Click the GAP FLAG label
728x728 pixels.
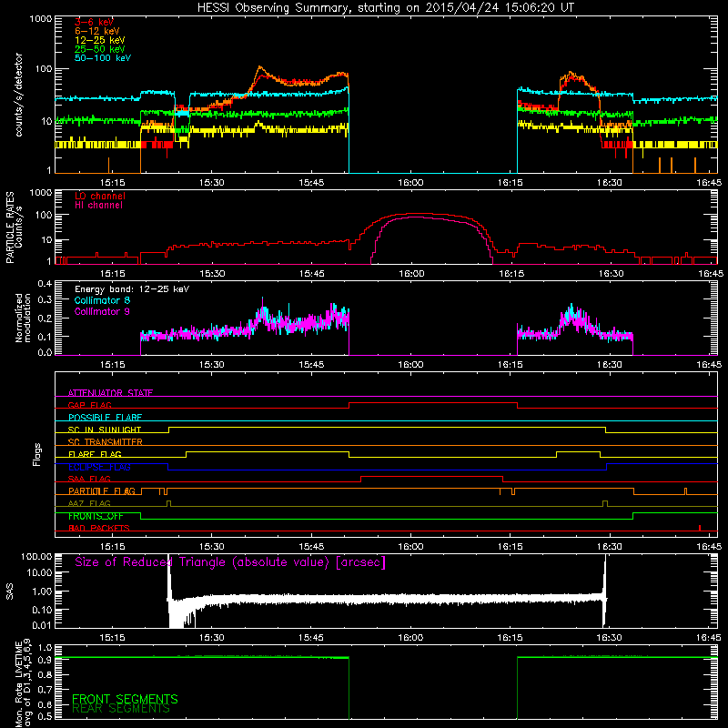pyautogui.click(x=89, y=405)
